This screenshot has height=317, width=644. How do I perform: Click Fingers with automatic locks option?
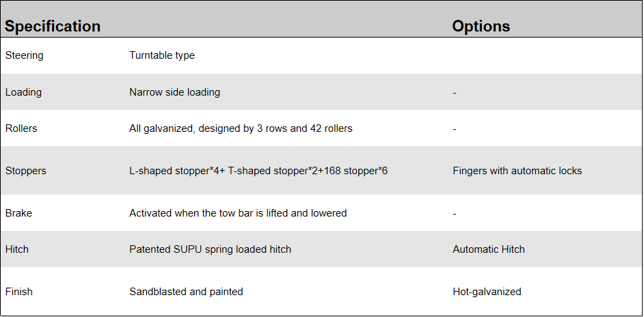(517, 171)
